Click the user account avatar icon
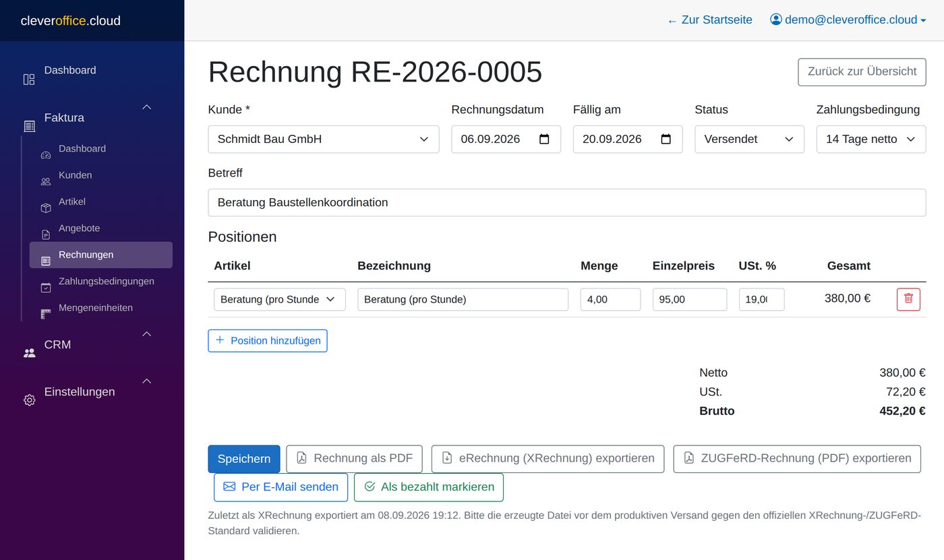 click(x=776, y=20)
